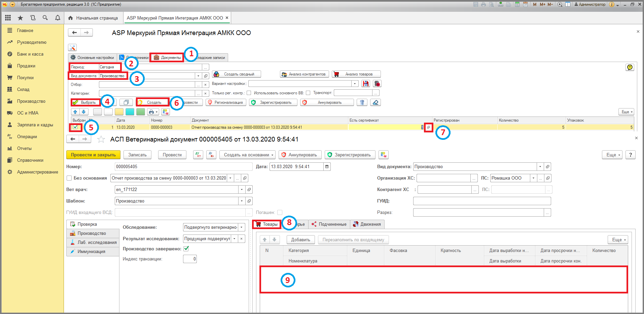Click the Индекс транзакции field
The image size is (644, 314).
pyautogui.click(x=190, y=259)
